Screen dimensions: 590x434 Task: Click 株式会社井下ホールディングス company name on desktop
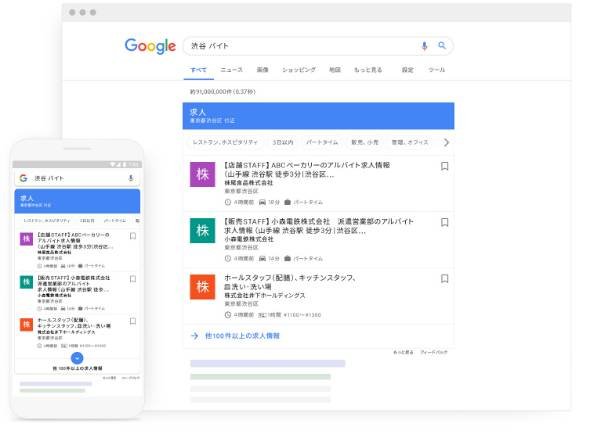[x=265, y=295]
